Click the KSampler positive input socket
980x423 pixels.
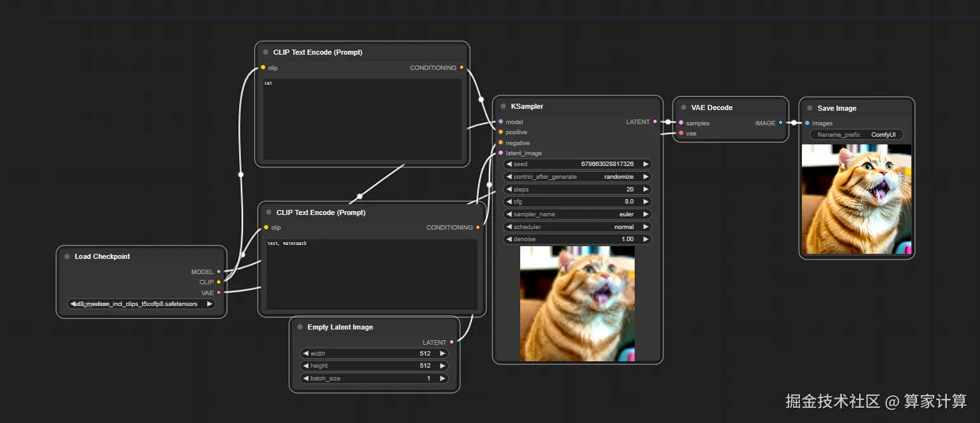click(500, 132)
